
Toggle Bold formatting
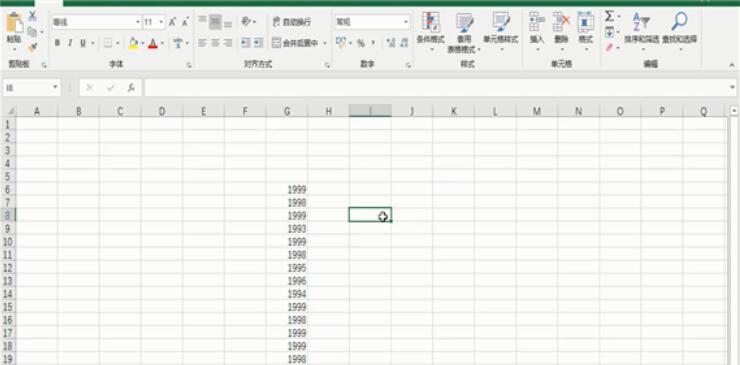point(58,43)
